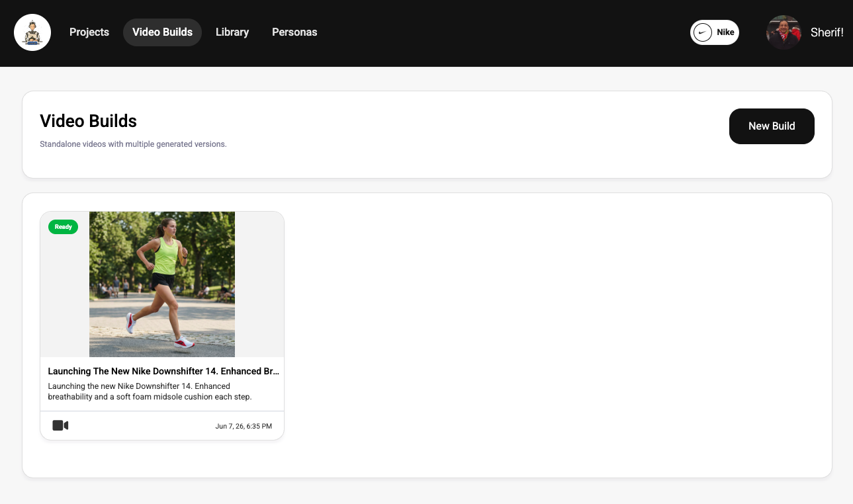Click the Jun 7, 26, 6:35 PM timestamp
Image resolution: width=853 pixels, height=504 pixels.
pyautogui.click(x=244, y=426)
